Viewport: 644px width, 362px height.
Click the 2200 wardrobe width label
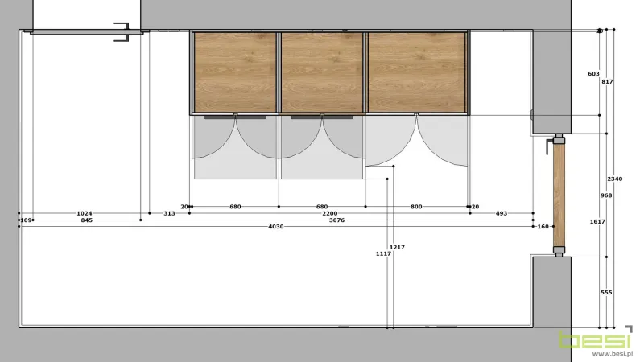tap(330, 213)
